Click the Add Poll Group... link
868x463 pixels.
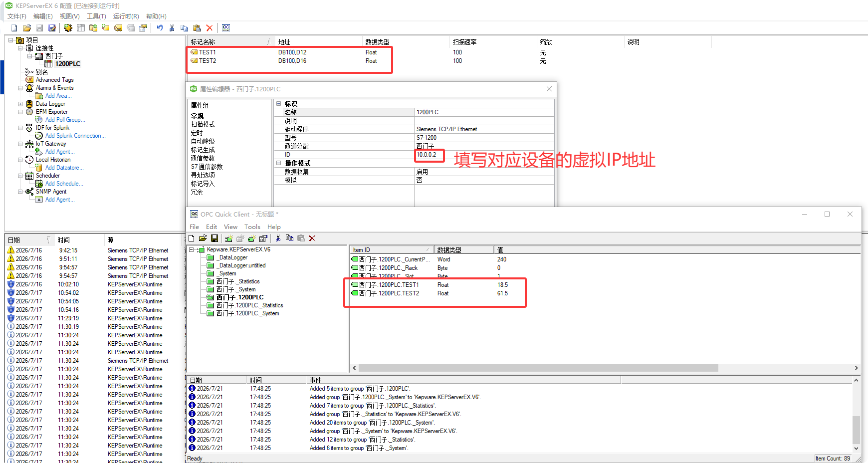pos(65,120)
